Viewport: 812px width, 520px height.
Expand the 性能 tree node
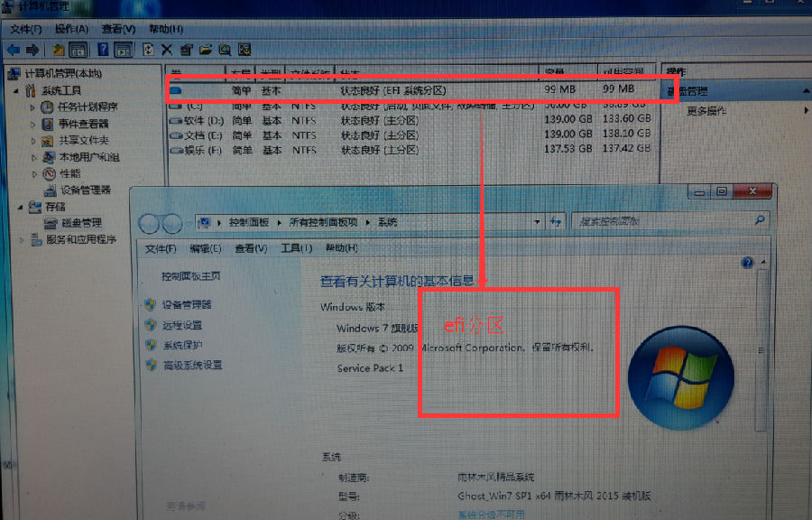pyautogui.click(x=34, y=174)
